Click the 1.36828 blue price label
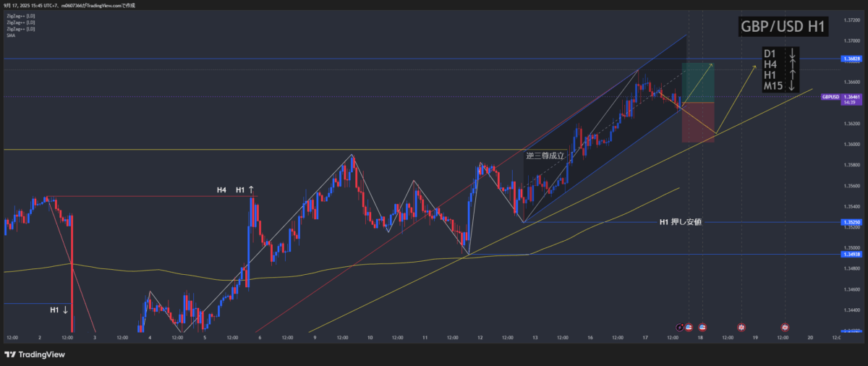 [849, 59]
